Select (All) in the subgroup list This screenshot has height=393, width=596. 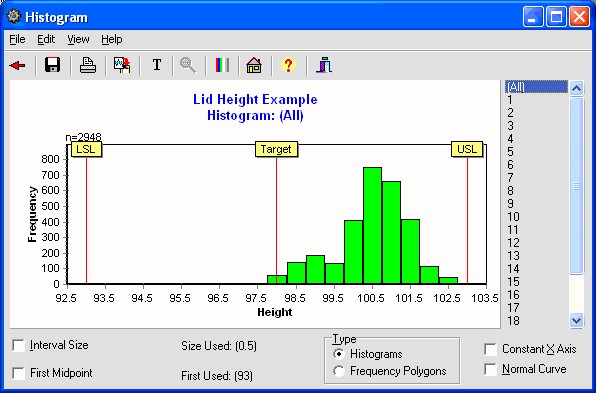pos(536,87)
